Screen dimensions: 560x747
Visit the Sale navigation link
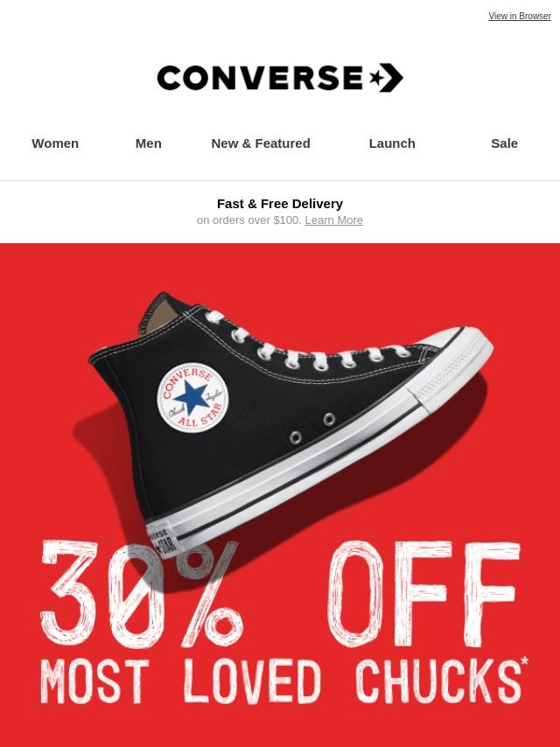coord(504,143)
